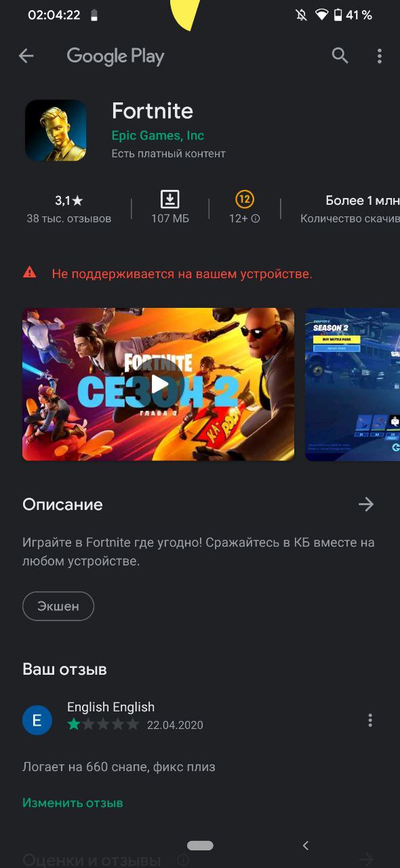Open the top-right overflow menu
Screen dimensions: 400x868
pyautogui.click(x=379, y=56)
